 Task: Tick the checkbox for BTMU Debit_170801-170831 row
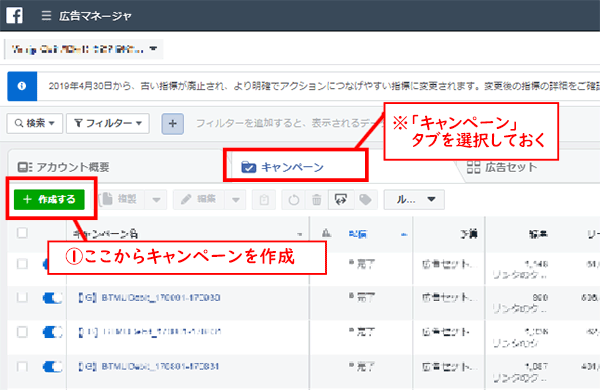[22, 366]
